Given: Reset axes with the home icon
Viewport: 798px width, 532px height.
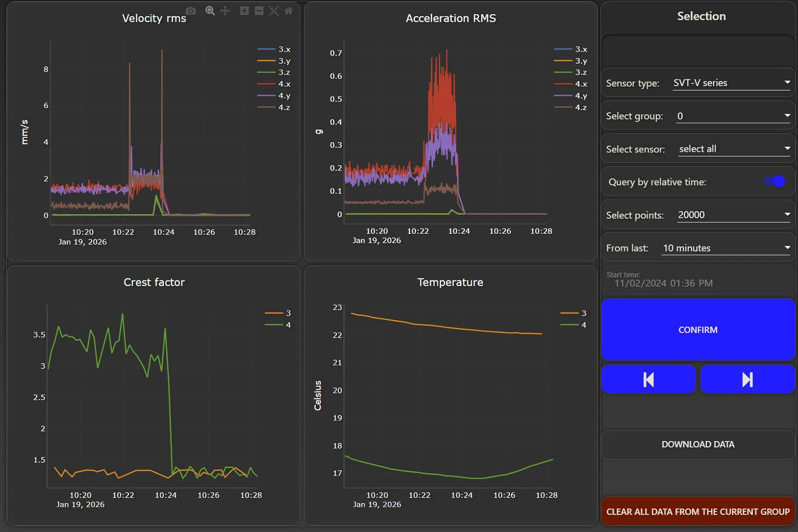Looking at the screenshot, I should (288, 11).
